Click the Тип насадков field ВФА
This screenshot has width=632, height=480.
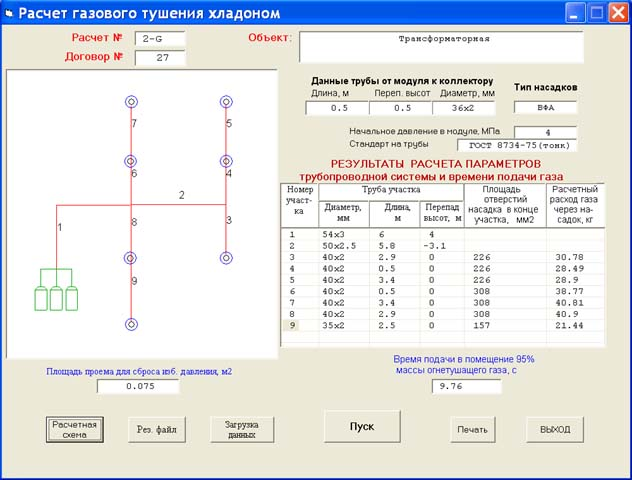(x=546, y=107)
